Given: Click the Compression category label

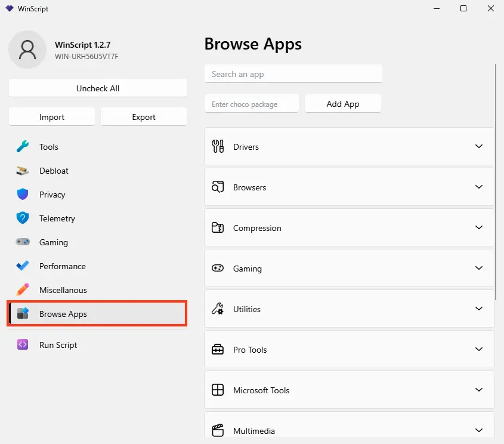Looking at the screenshot, I should 257,229.
